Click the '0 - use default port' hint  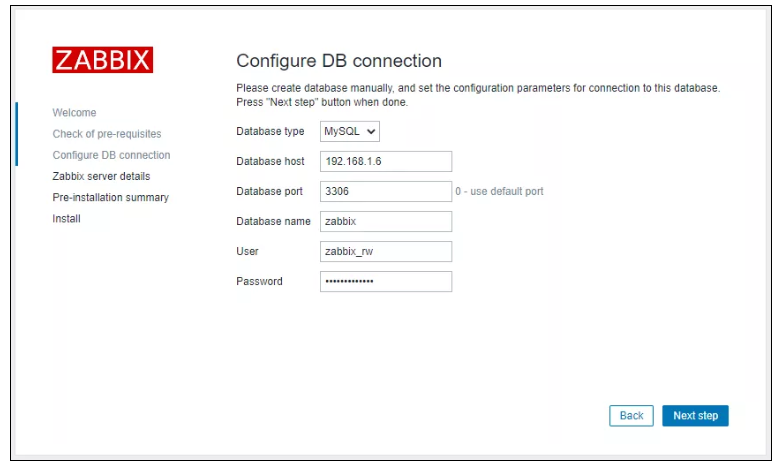pos(499,192)
